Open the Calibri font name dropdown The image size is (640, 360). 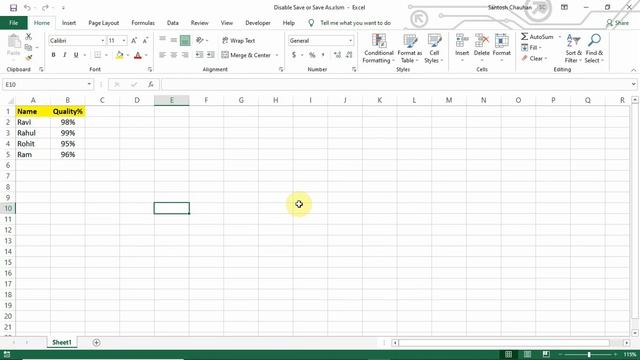[102, 40]
